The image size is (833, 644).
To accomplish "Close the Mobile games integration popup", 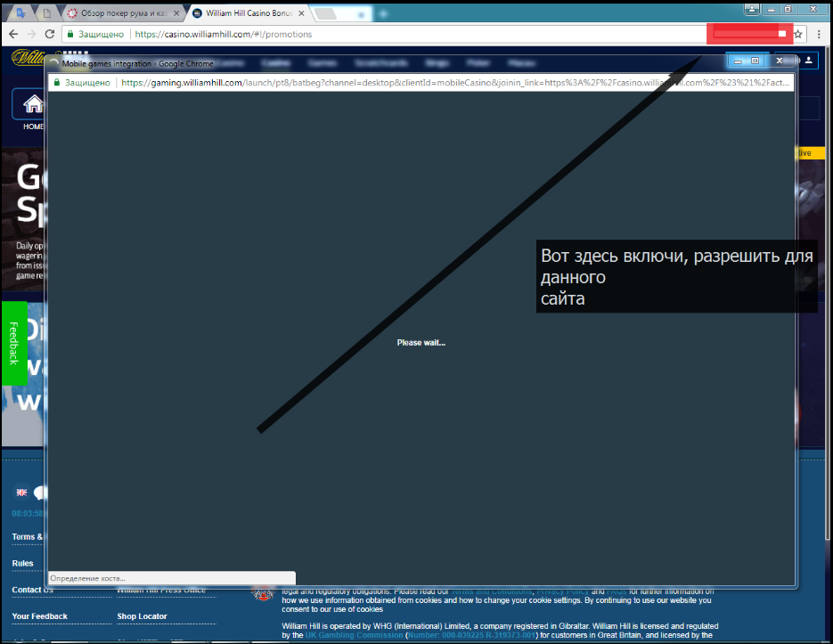I will click(780, 61).
